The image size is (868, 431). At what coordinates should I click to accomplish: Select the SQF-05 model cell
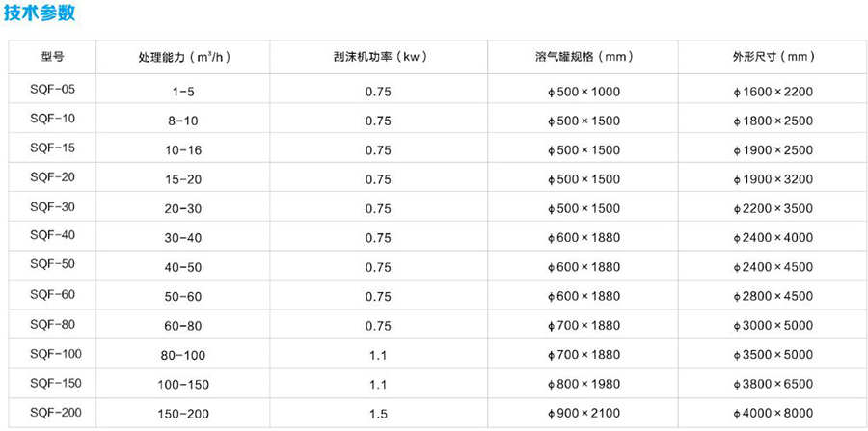pyautogui.click(x=53, y=92)
